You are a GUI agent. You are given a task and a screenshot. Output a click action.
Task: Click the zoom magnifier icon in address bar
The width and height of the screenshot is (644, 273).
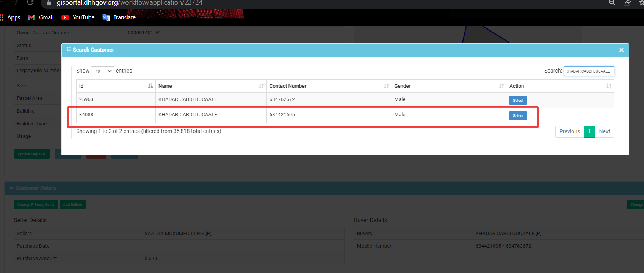tap(612, 3)
